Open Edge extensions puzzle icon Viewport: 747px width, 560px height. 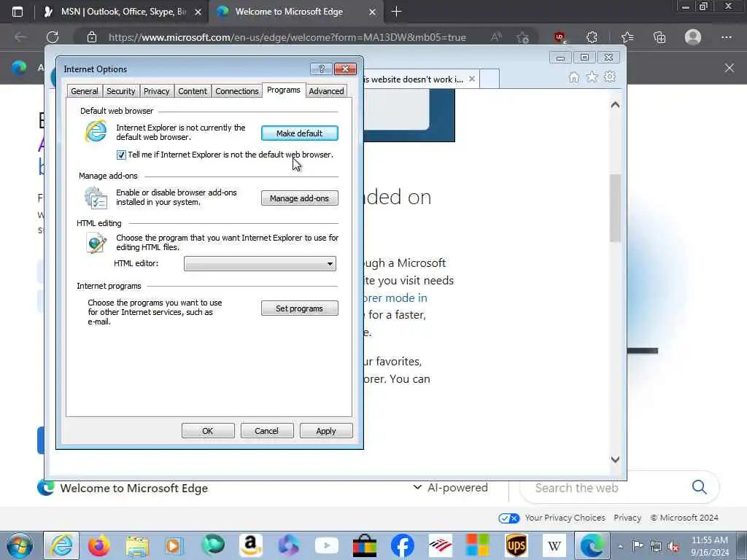point(592,37)
